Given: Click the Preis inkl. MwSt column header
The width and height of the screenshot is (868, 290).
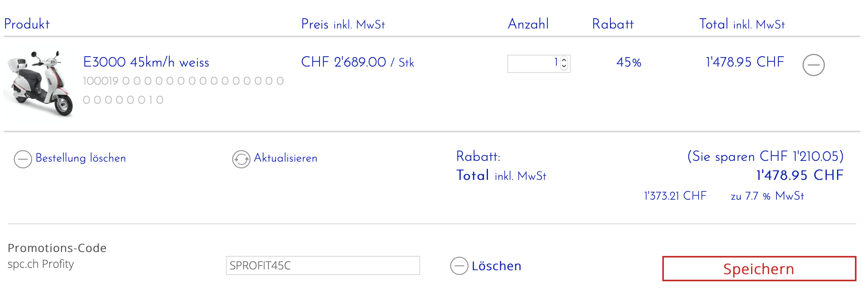Looking at the screenshot, I should [343, 24].
